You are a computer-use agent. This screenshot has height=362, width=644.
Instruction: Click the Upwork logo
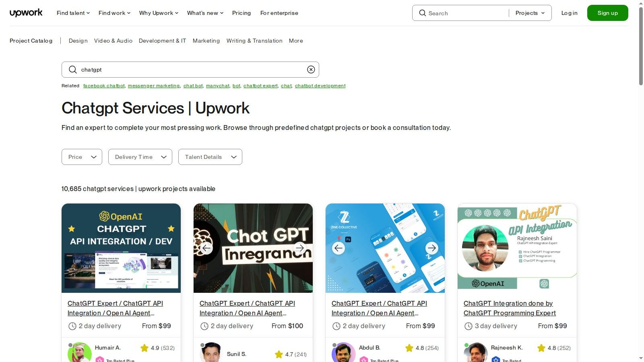(26, 12)
